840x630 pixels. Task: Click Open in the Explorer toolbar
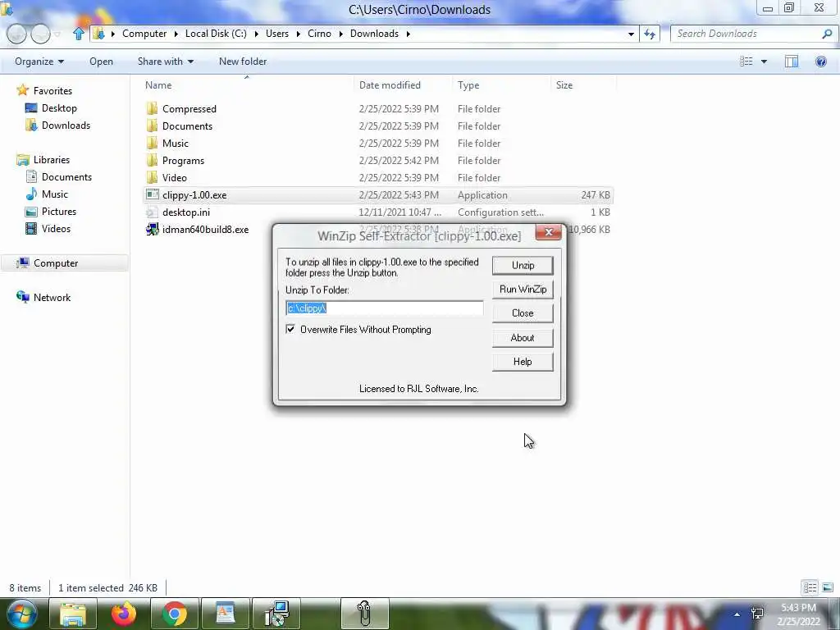click(101, 62)
